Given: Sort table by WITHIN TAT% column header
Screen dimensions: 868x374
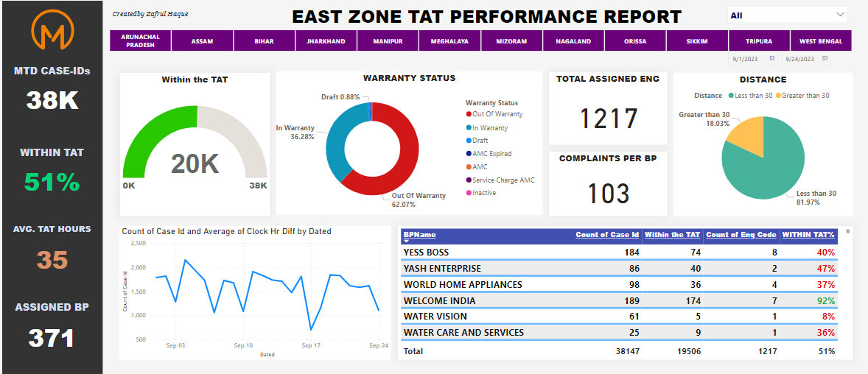Looking at the screenshot, I should (808, 235).
